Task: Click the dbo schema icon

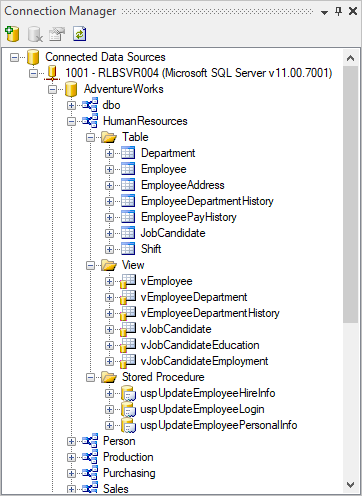Action: click(x=90, y=105)
